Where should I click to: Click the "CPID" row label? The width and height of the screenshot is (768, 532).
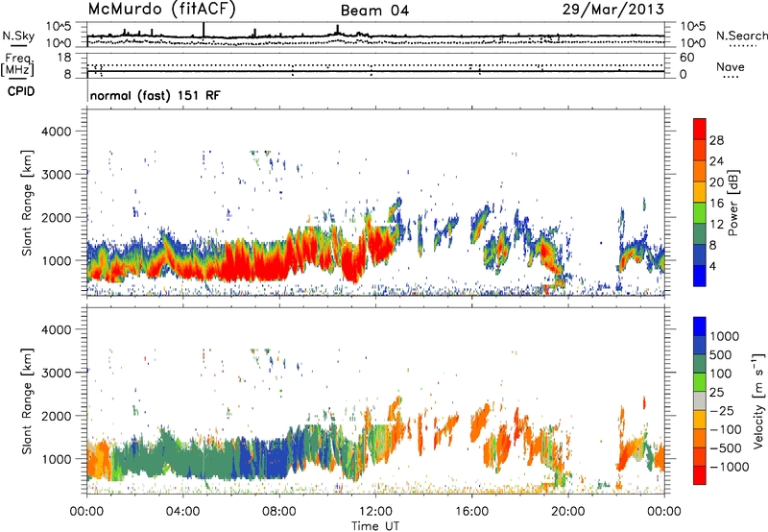[21, 91]
